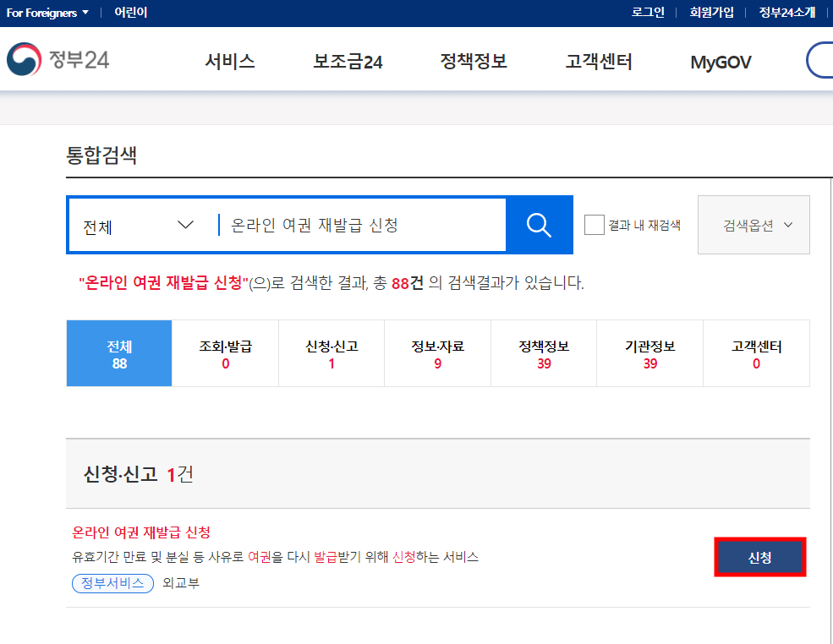Click the 정부서비스 badge label
This screenshot has width=833, height=644.
coord(112,583)
